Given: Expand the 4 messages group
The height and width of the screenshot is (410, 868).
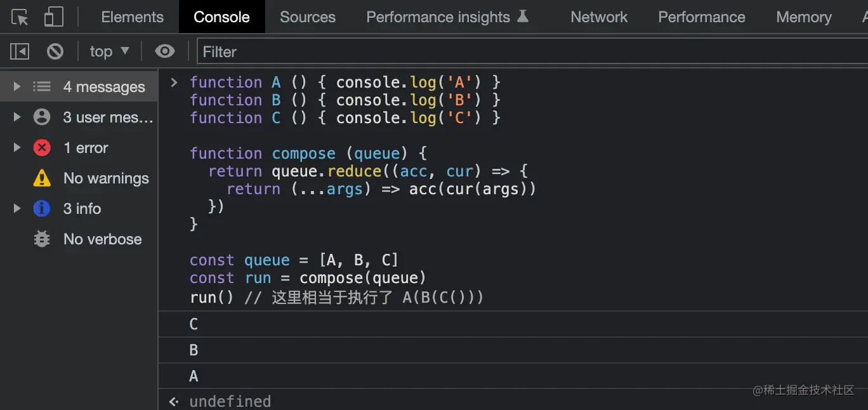Looking at the screenshot, I should (17, 87).
